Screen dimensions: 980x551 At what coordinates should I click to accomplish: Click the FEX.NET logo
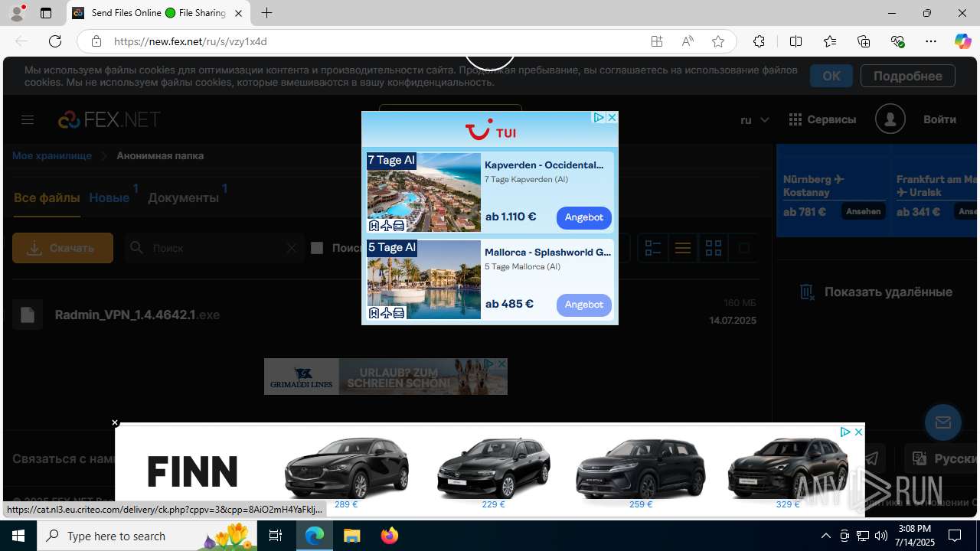click(x=109, y=119)
